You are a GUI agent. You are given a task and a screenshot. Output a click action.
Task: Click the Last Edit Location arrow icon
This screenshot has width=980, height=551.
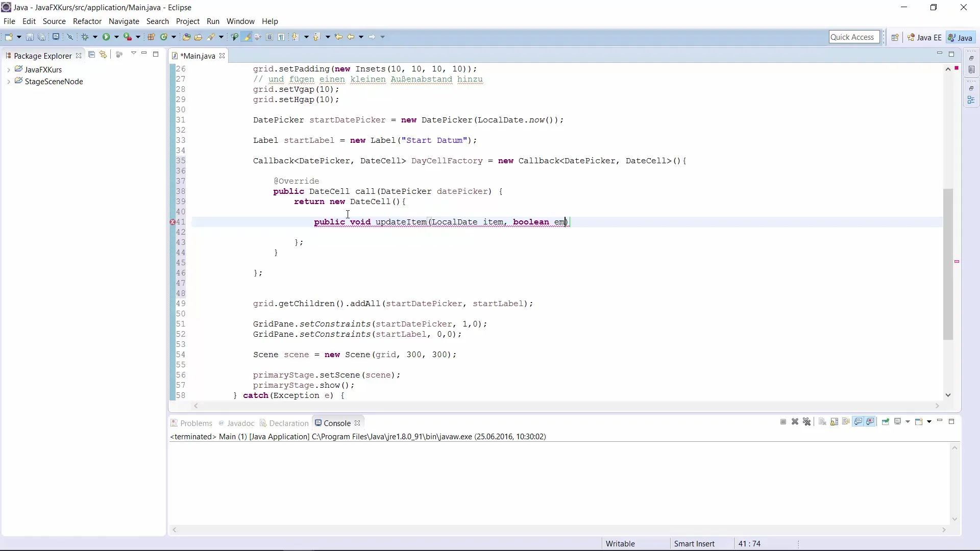click(338, 37)
